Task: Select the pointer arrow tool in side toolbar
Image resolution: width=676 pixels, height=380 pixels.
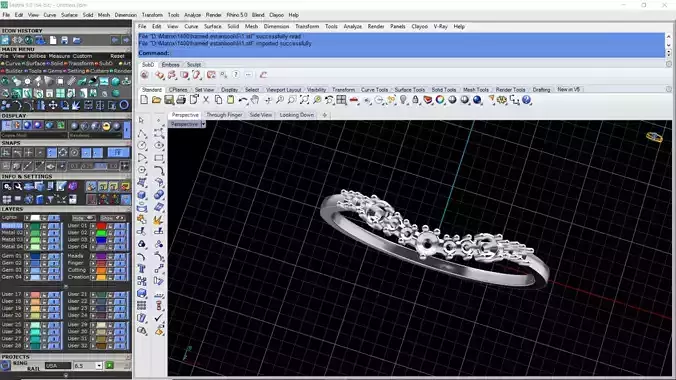Action: click(x=141, y=120)
